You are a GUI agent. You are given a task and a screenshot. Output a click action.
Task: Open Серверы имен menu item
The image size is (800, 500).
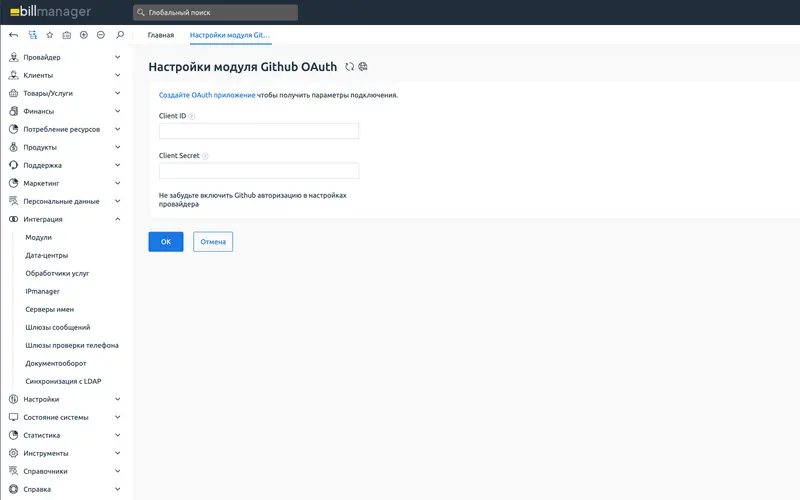(x=49, y=309)
